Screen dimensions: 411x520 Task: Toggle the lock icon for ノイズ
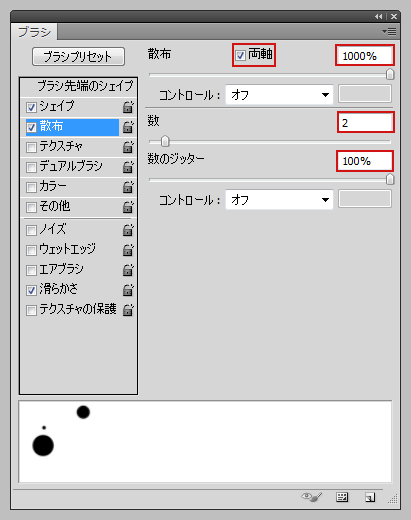point(128,230)
